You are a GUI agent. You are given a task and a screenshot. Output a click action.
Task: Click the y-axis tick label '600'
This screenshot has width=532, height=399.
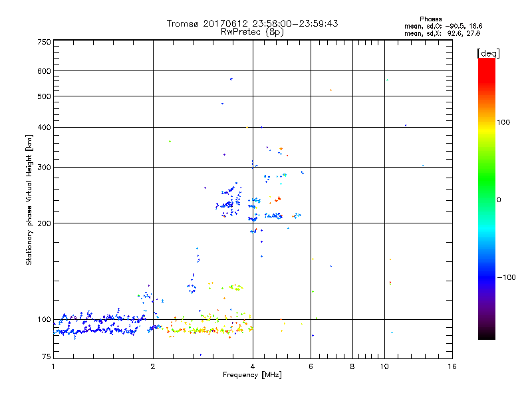click(x=44, y=71)
